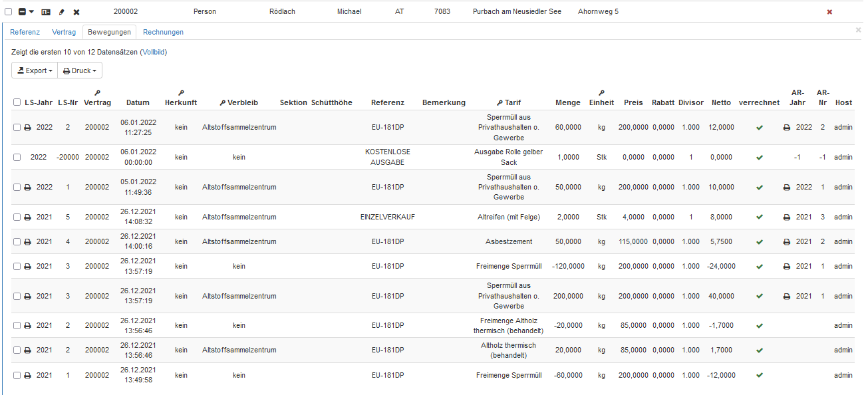Viewport: 868px width, 395px height.
Task: Sort by the Verbleib column header
Action: tap(239, 102)
